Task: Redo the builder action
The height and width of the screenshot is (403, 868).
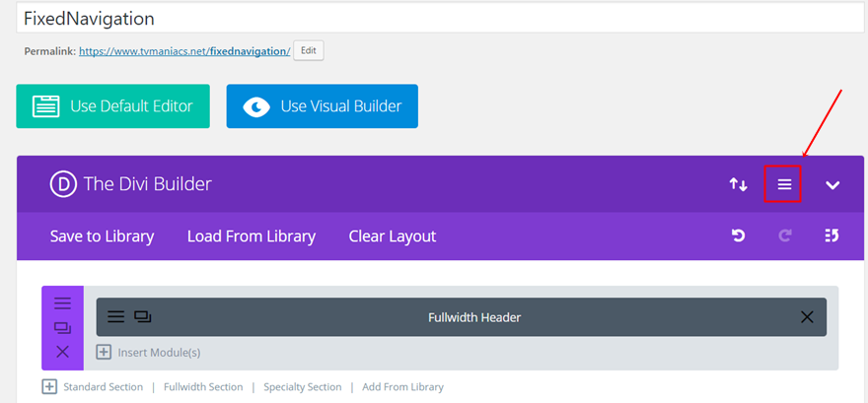Action: 785,236
